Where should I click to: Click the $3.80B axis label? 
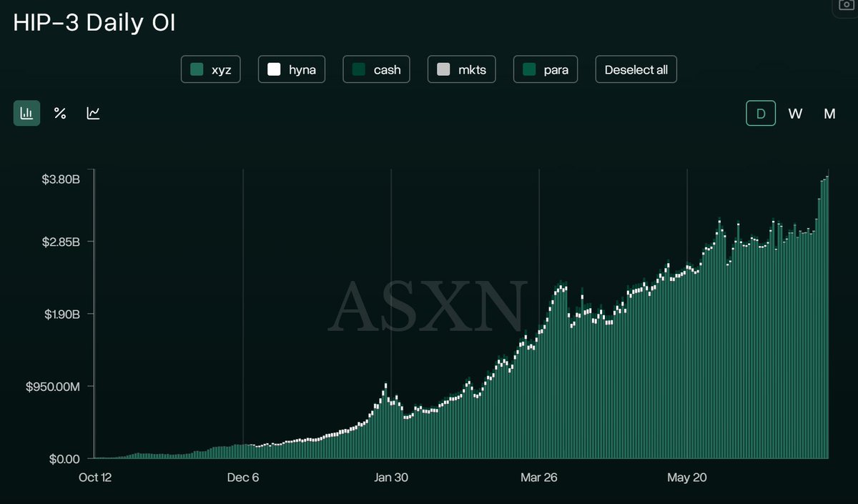coord(60,179)
